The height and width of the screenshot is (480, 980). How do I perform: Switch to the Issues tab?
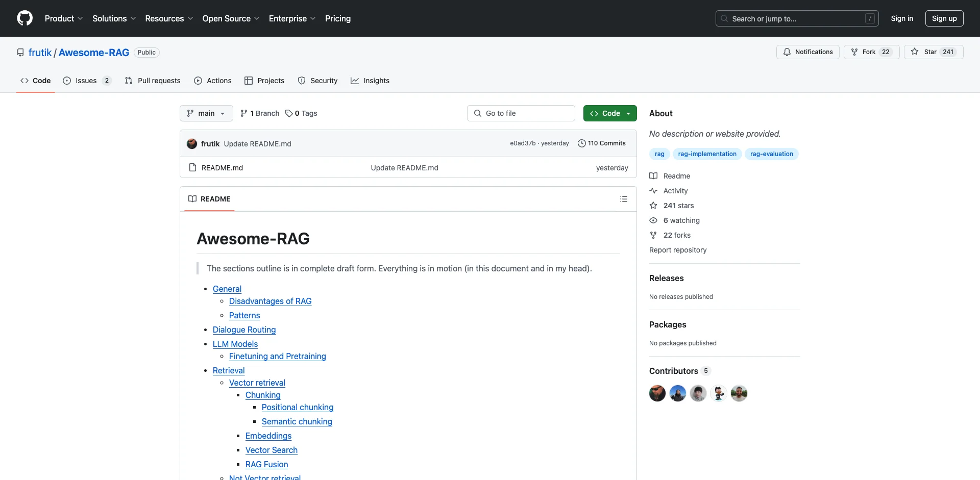point(86,81)
